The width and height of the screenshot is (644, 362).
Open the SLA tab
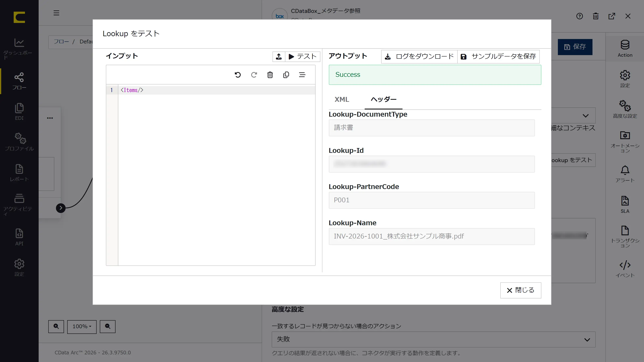(625, 204)
